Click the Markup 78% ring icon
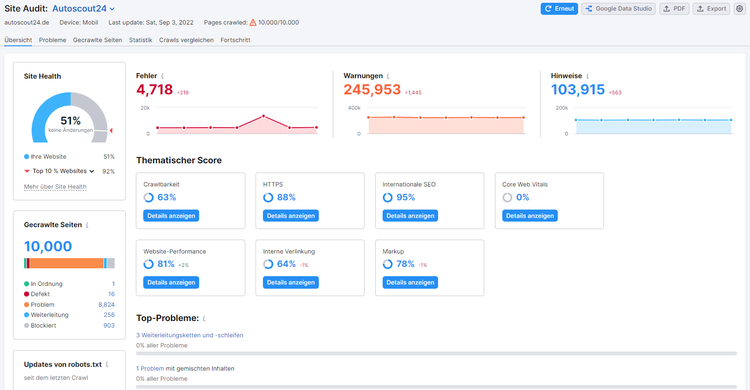The width and height of the screenshot is (750, 390). click(x=388, y=264)
